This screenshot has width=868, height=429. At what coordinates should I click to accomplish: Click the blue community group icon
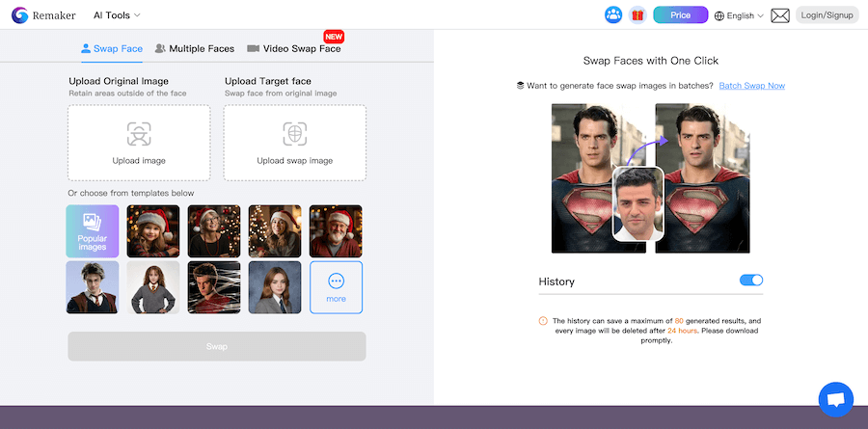pos(613,15)
